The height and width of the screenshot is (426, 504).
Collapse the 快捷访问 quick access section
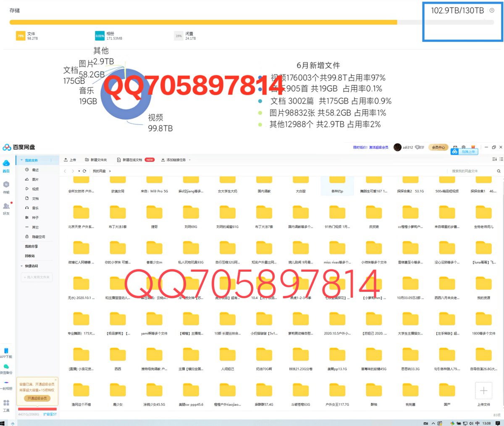tap(21, 266)
